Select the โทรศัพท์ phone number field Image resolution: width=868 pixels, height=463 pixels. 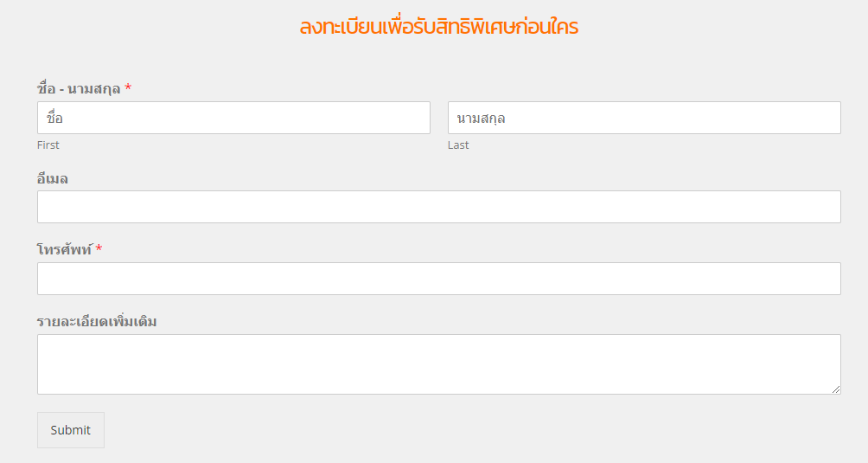tap(438, 279)
